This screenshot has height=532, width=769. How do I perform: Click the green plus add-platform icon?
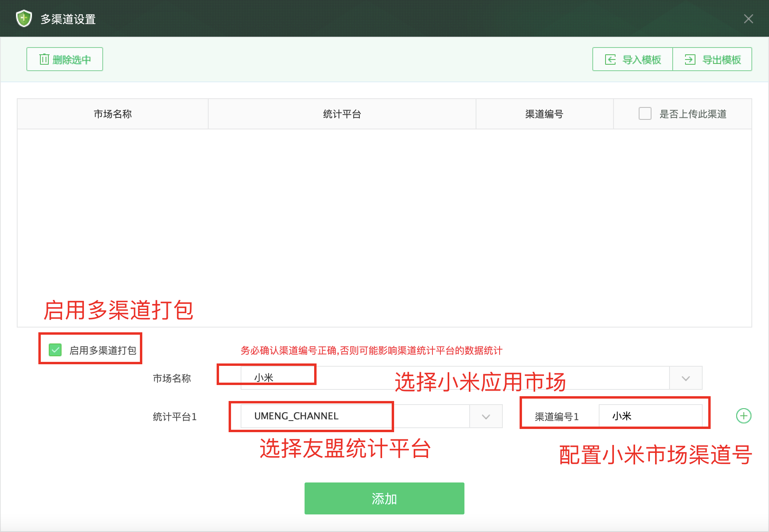point(743,416)
